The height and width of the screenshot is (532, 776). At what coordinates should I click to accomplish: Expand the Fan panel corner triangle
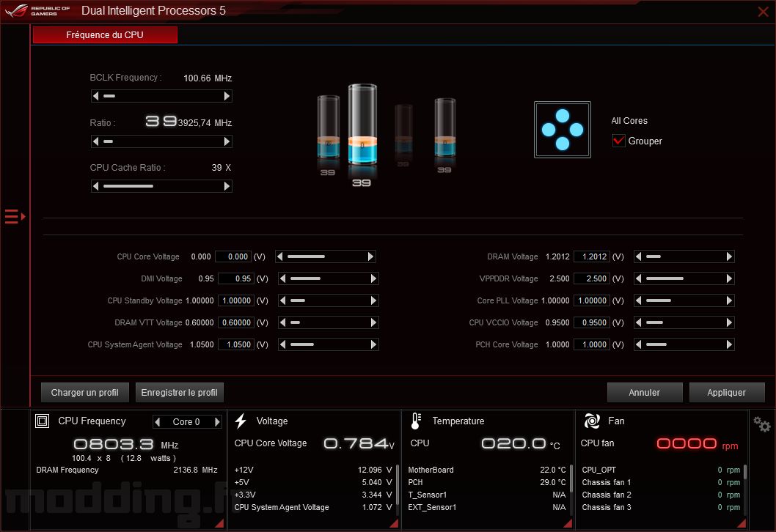(742, 523)
